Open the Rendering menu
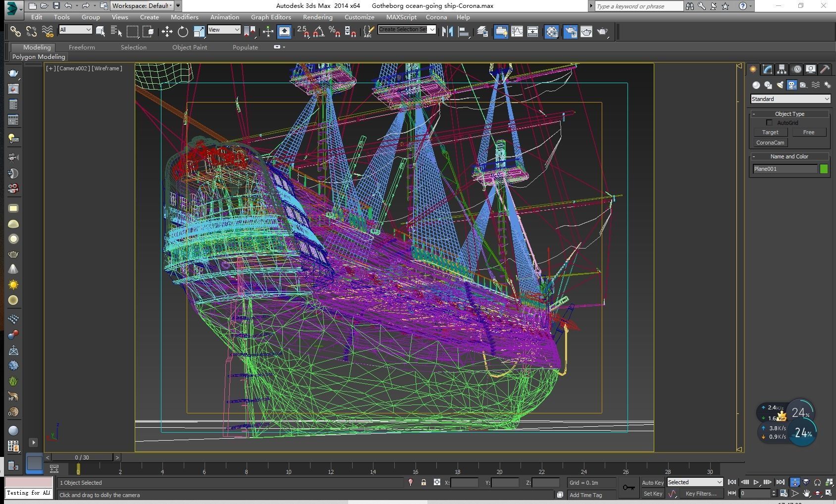 [317, 17]
